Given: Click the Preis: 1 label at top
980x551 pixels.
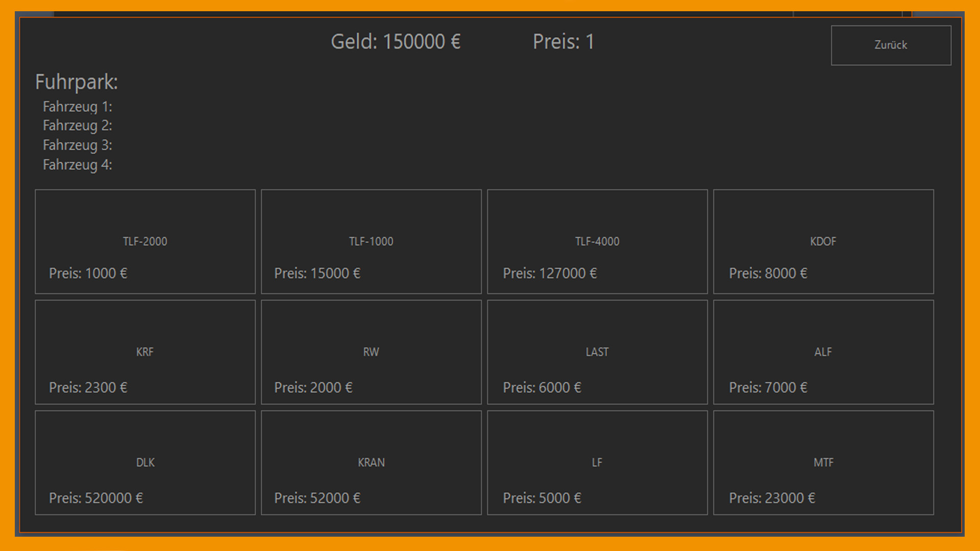Looking at the screenshot, I should coord(563,42).
